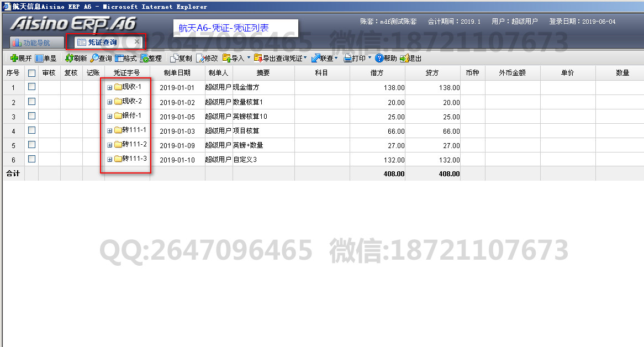
Task: Click the 整理 organize toolbar icon
Action: (x=144, y=58)
